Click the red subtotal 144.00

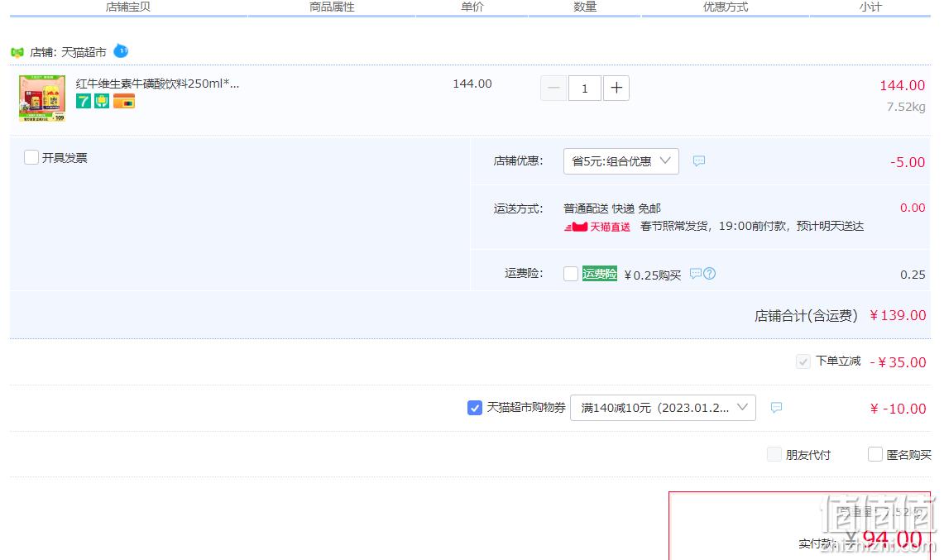click(x=903, y=85)
